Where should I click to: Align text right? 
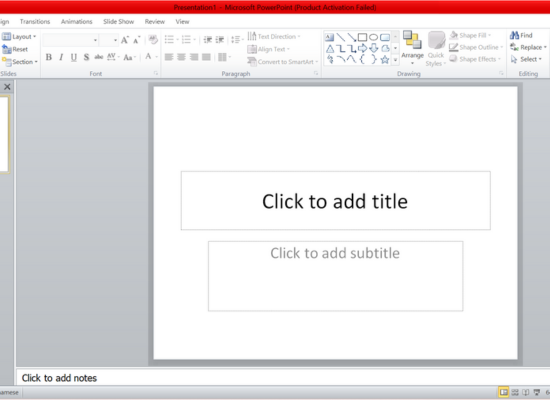pos(194,57)
